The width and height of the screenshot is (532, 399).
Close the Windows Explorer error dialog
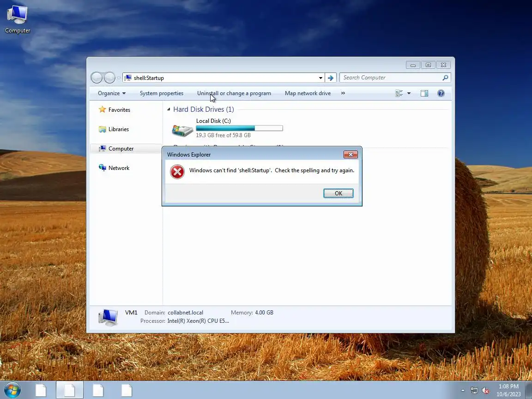pos(351,154)
